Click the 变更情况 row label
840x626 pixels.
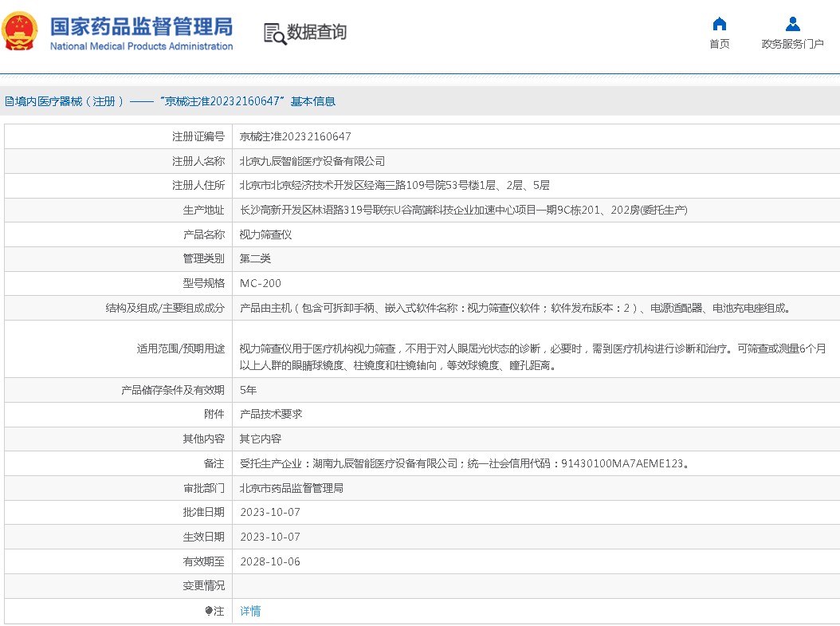coord(203,586)
